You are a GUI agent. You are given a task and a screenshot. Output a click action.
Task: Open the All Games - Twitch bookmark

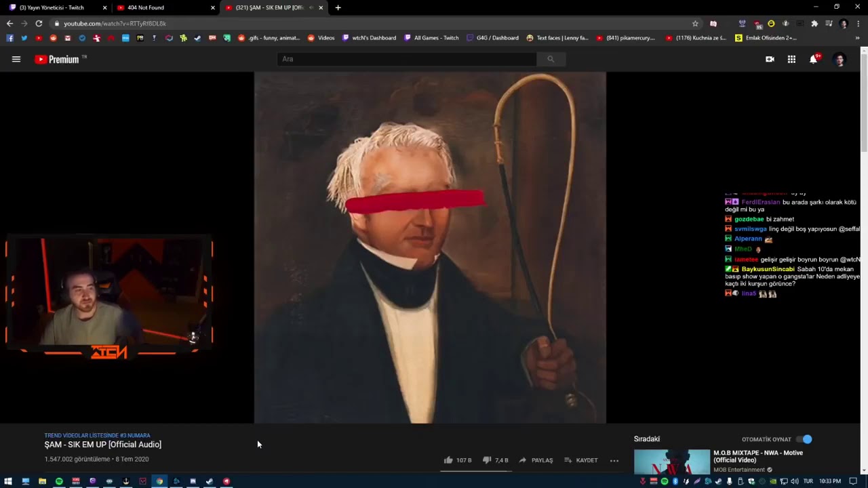pyautogui.click(x=431, y=38)
